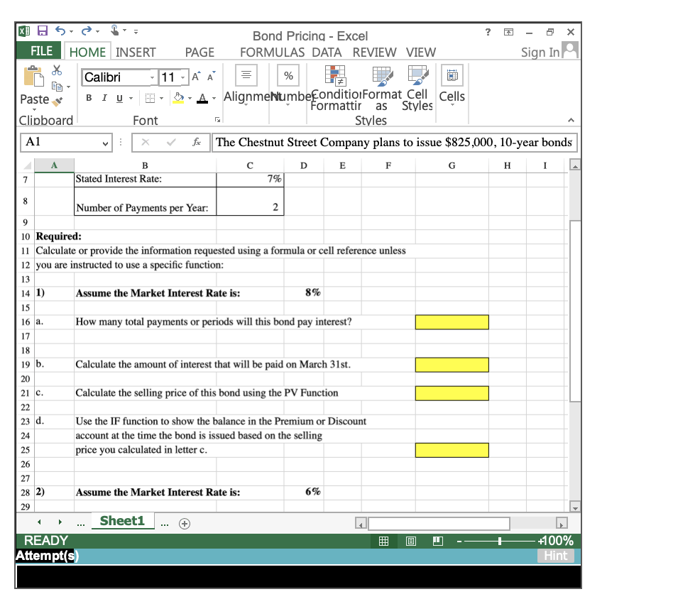Toggle Bold formatting
Screen dimensions: 700x599
pos(88,97)
